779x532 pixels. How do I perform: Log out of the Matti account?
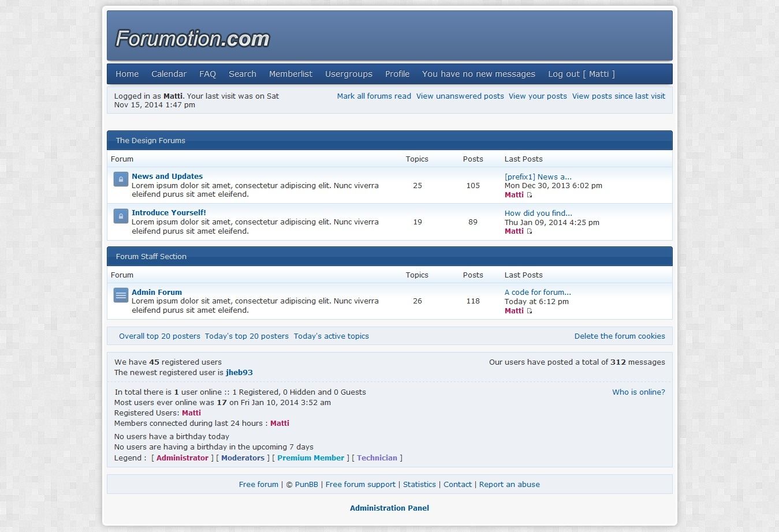pos(582,74)
